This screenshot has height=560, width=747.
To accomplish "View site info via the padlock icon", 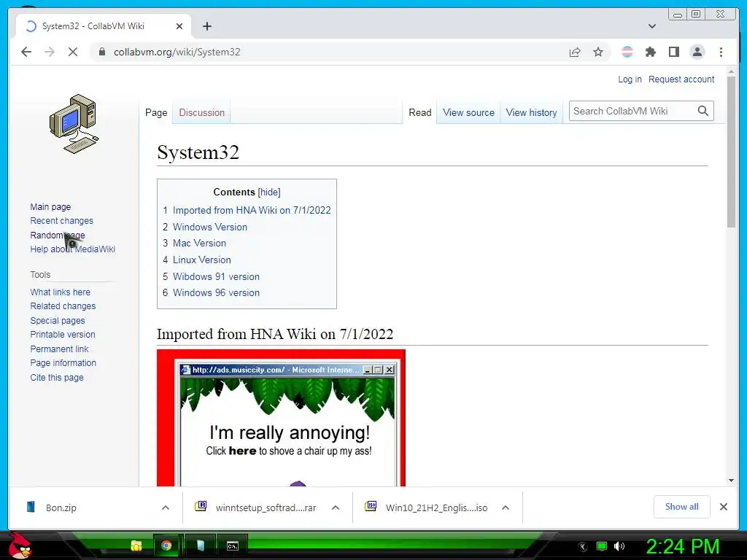I will [x=102, y=52].
